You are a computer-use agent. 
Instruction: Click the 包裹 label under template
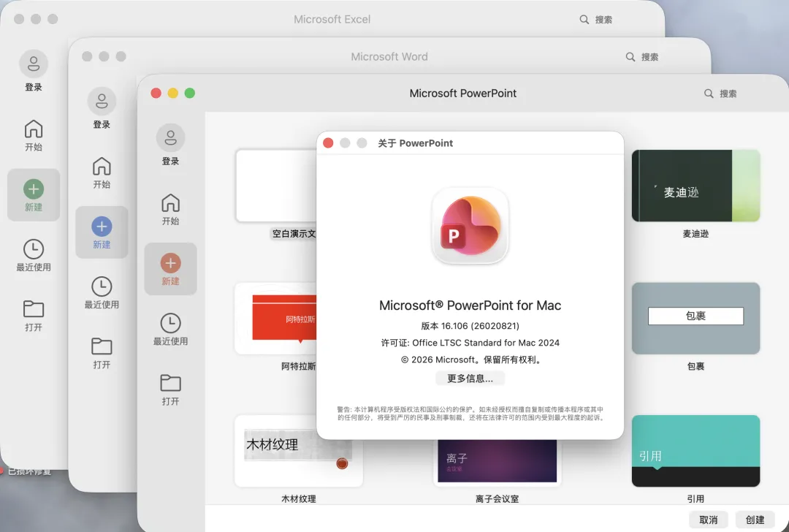[695, 366]
